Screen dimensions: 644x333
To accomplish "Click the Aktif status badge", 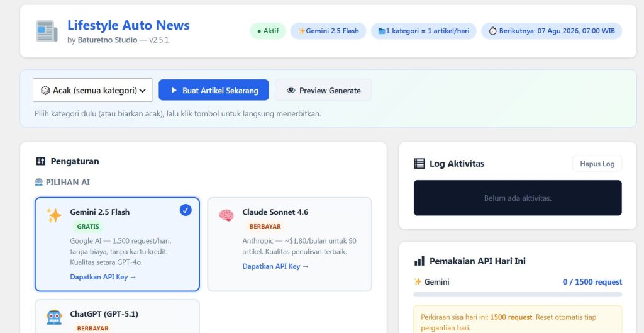I will click(x=267, y=31).
